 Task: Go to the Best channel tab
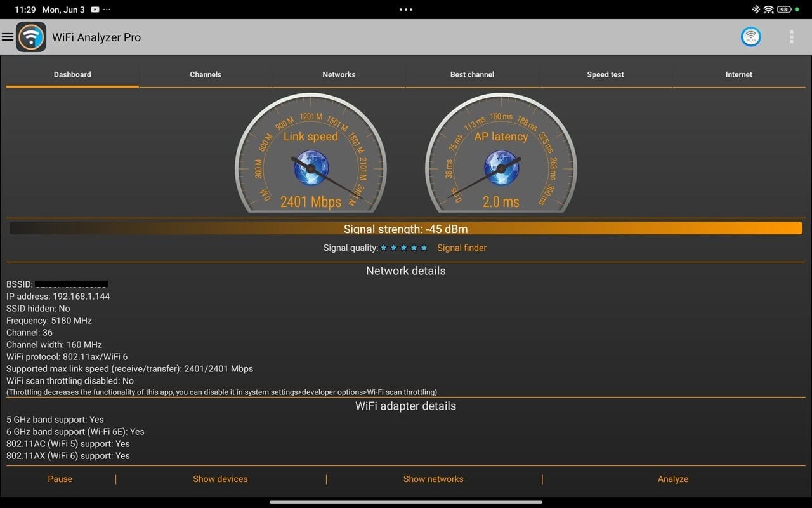[x=472, y=74]
